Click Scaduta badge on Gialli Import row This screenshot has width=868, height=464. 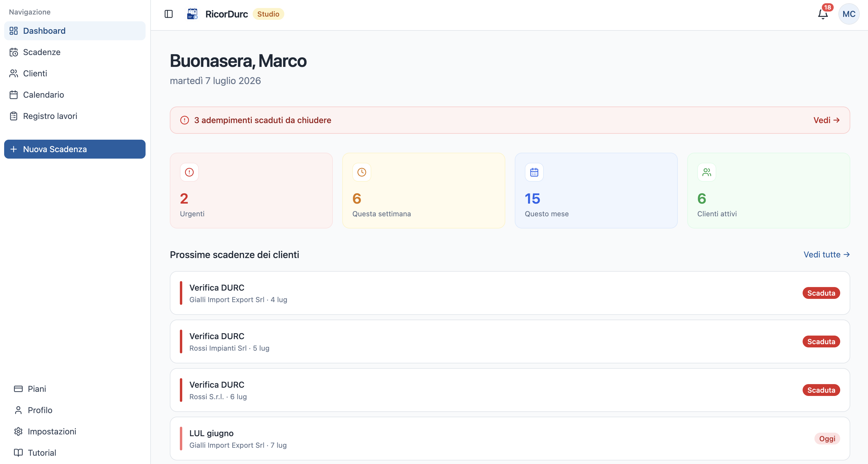821,293
